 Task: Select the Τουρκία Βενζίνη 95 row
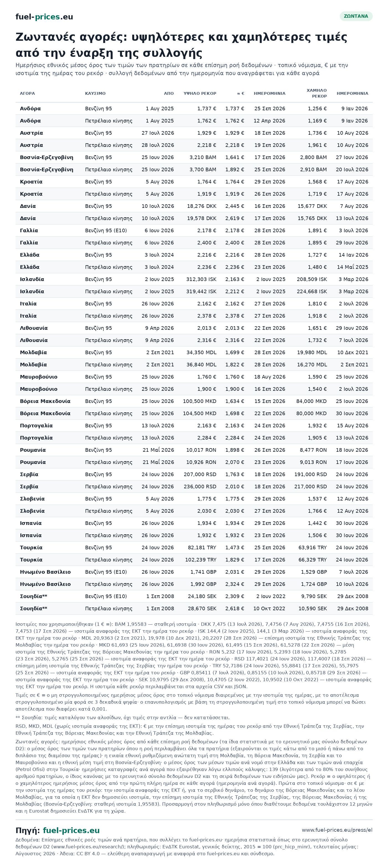point(194,548)
